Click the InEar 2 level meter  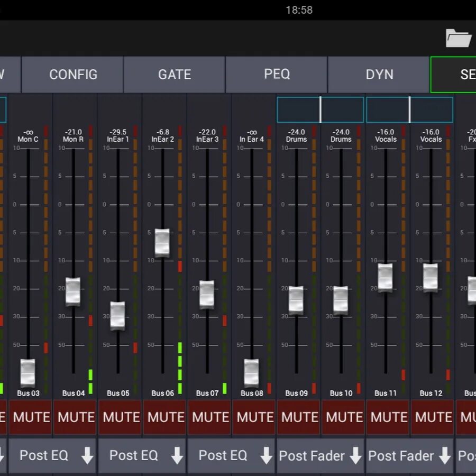point(180,260)
